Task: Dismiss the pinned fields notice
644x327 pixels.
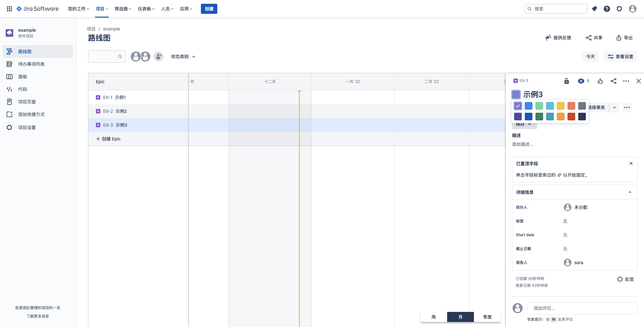Action: (x=631, y=163)
